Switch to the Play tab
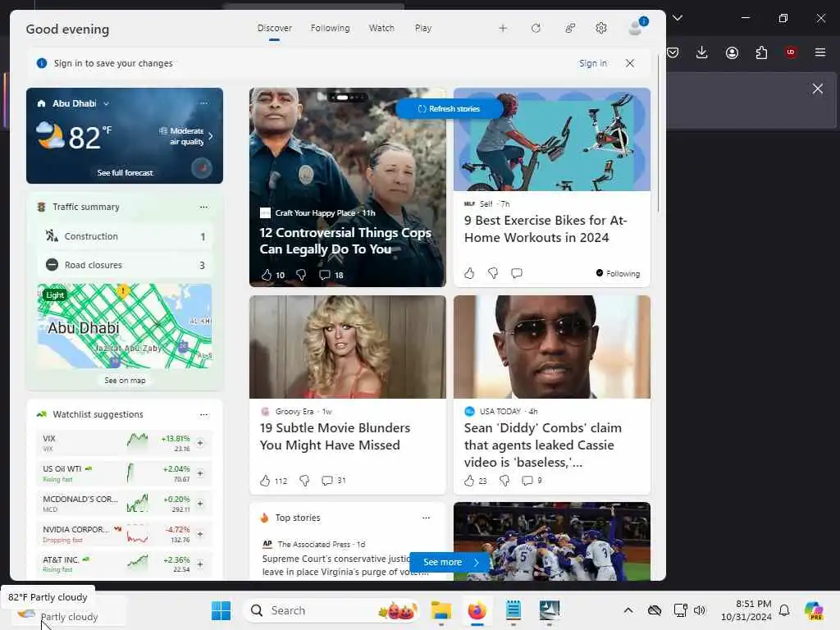The height and width of the screenshot is (630, 840). pos(423,28)
